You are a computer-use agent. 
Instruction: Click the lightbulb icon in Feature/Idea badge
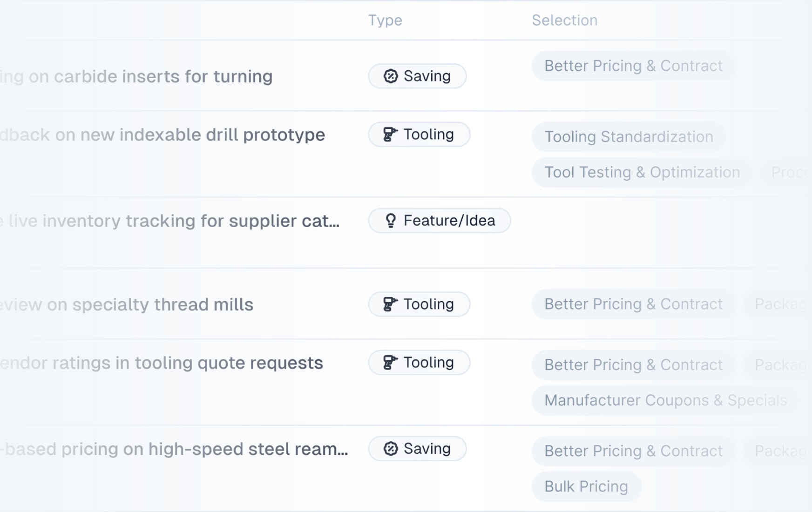[391, 221]
